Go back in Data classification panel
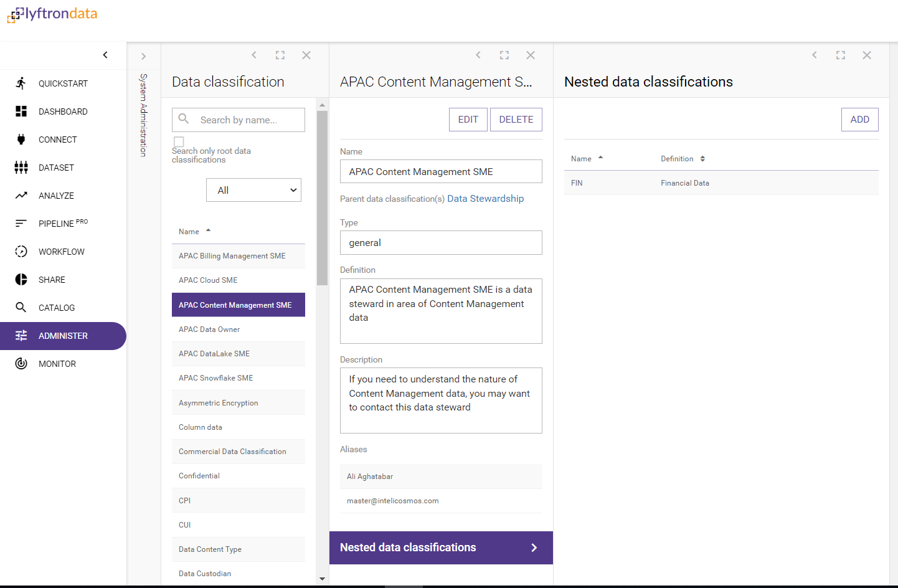Screen dimensions: 898x588 click(254, 55)
